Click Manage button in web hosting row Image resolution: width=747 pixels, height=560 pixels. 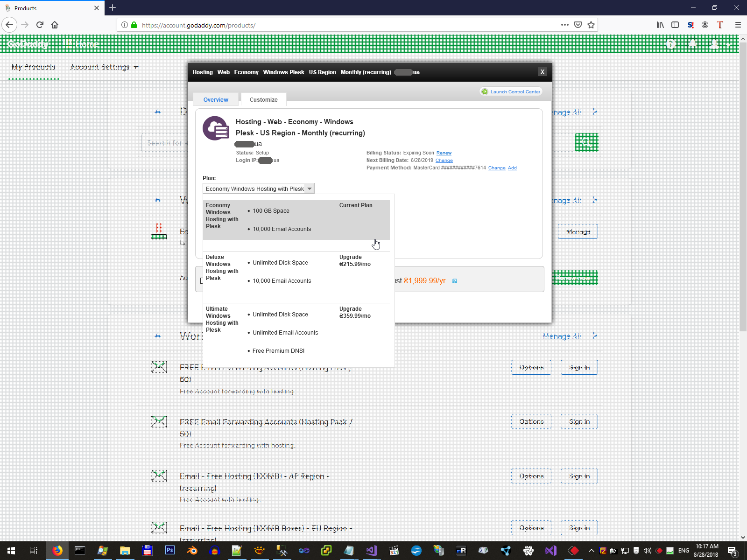pos(578,231)
